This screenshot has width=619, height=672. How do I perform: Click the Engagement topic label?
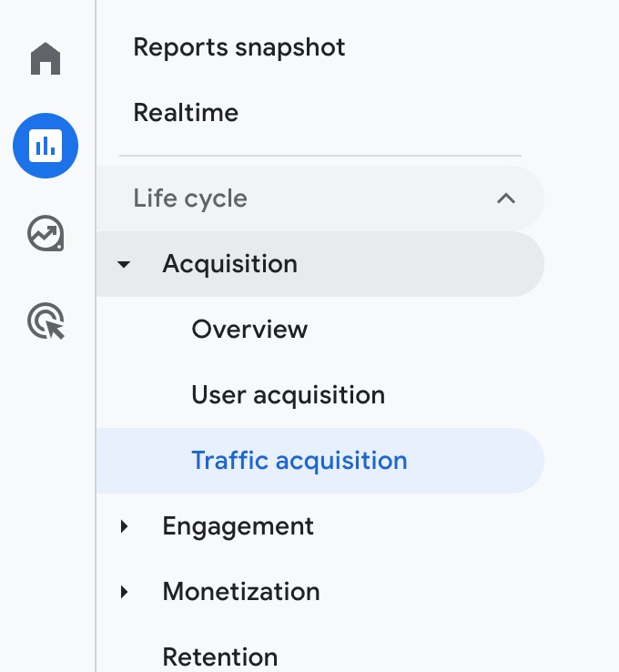point(238,526)
